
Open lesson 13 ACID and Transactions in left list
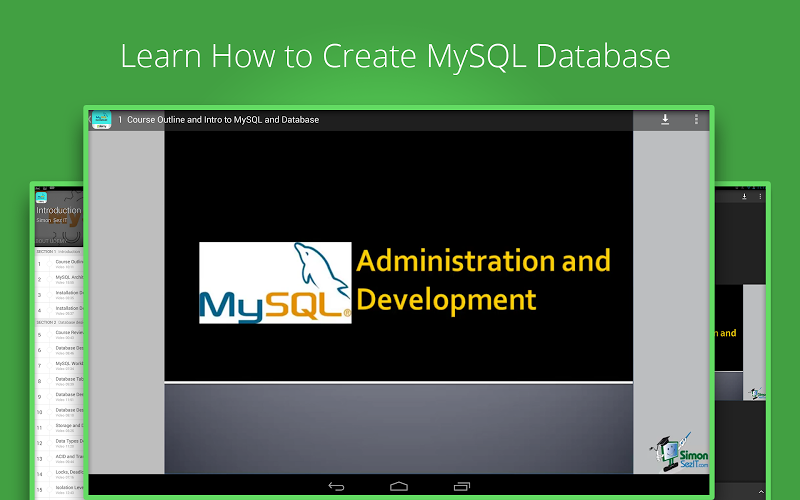coord(59,458)
